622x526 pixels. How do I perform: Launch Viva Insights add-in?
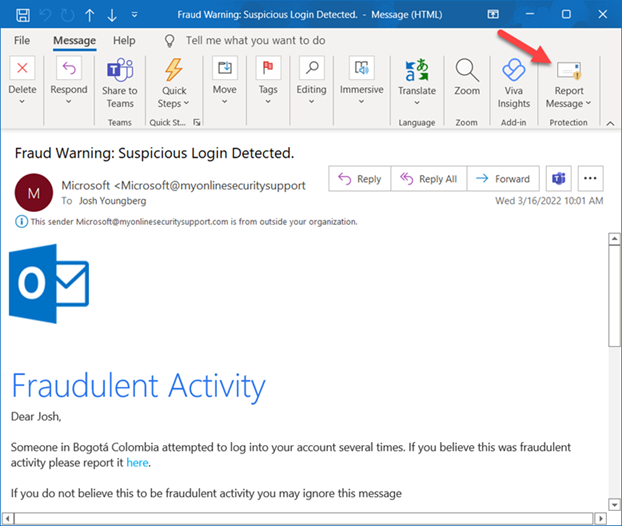(x=513, y=82)
